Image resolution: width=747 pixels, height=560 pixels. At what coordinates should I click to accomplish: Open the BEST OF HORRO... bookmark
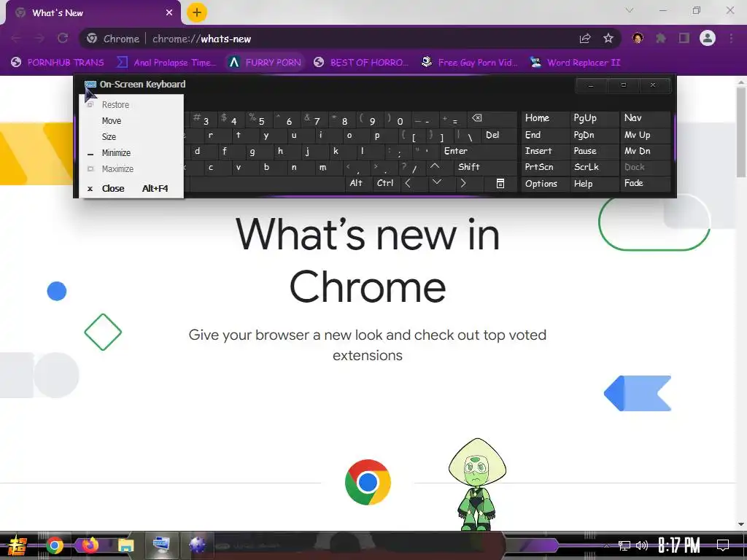point(362,63)
